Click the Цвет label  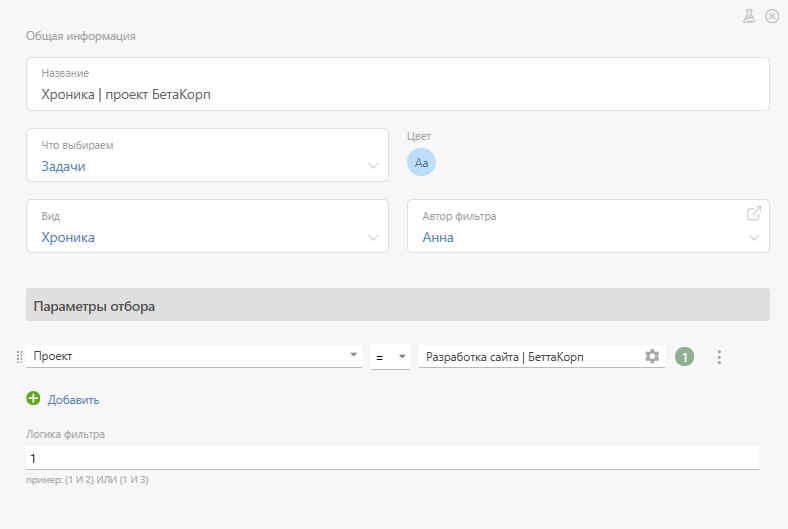(x=419, y=136)
